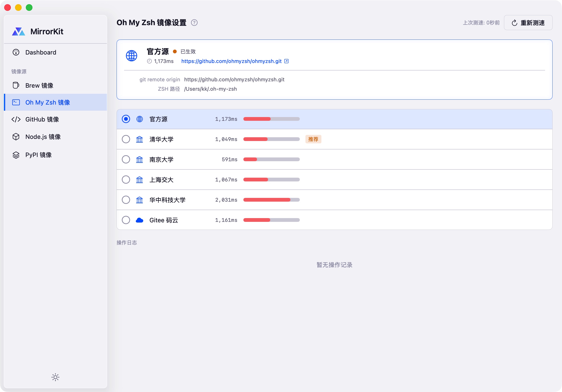Select the 清华大学 radio button
Viewport: 562px width, 392px height.
[126, 139]
